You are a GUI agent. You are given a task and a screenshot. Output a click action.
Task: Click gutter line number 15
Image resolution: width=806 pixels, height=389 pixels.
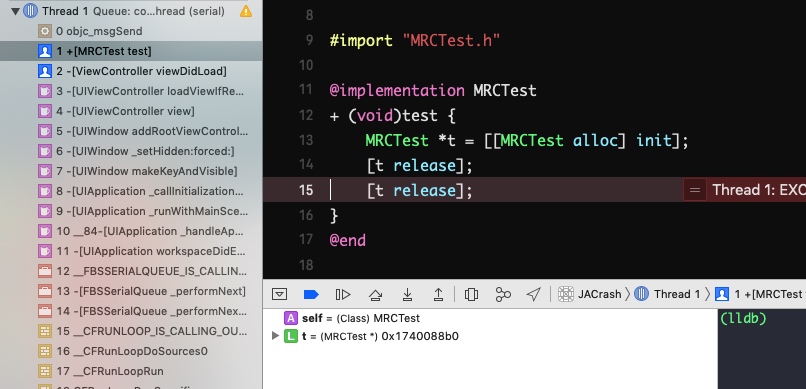[x=306, y=190]
